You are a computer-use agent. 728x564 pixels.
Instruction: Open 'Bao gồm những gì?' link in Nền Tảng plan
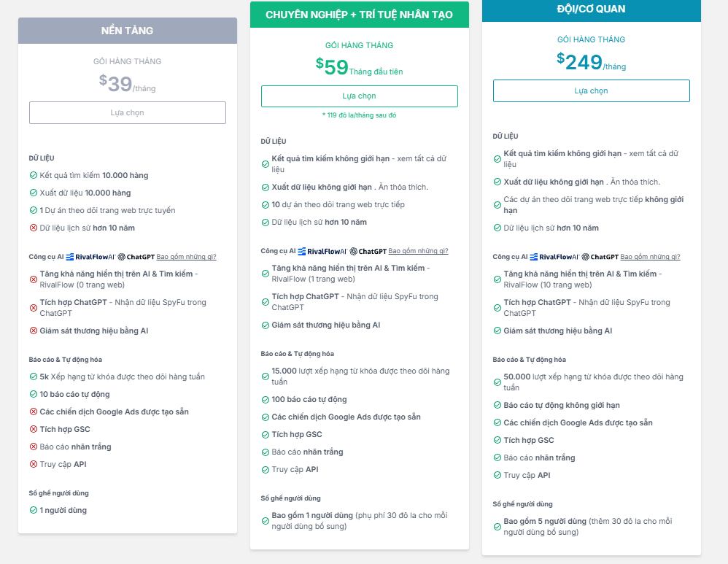click(x=186, y=257)
